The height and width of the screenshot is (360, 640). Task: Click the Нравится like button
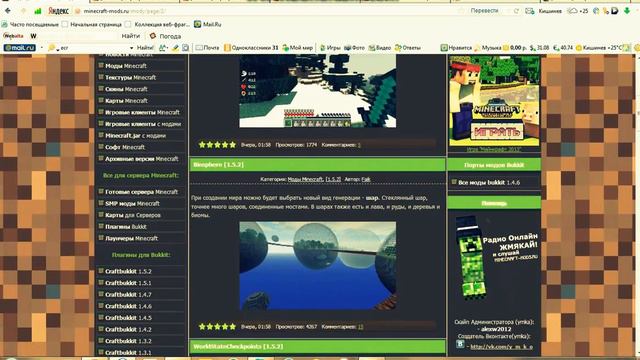(x=456, y=48)
